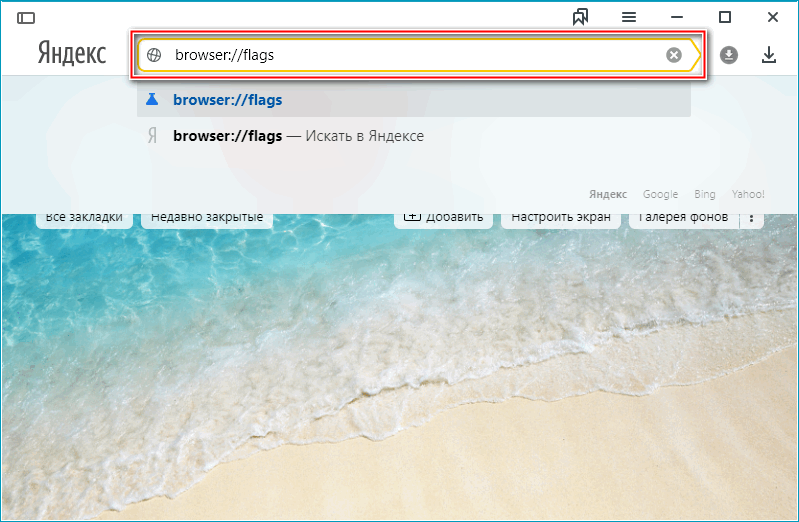Clear the address bar text

(x=674, y=55)
